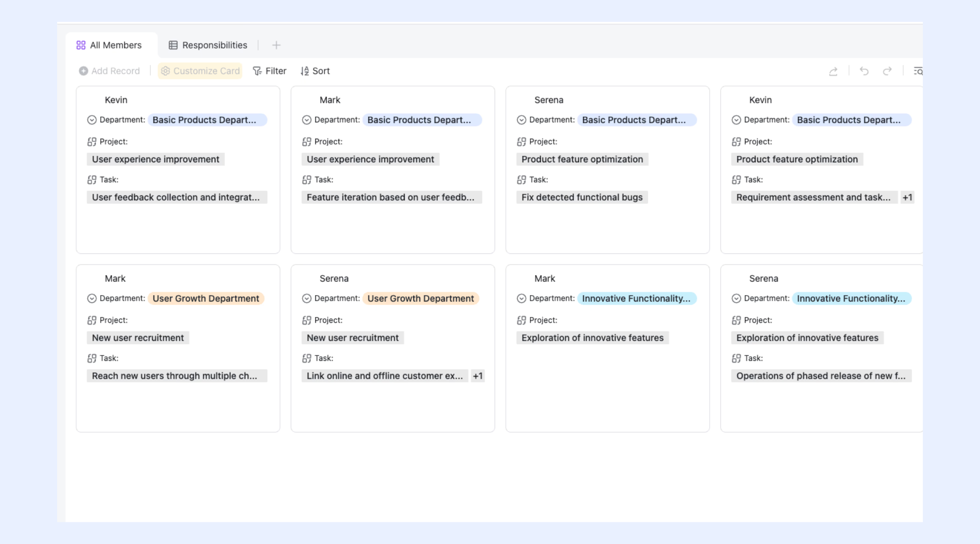Click Innovative Functionality tag on Mark's card
Image resolution: width=980 pixels, height=544 pixels.
tap(637, 299)
